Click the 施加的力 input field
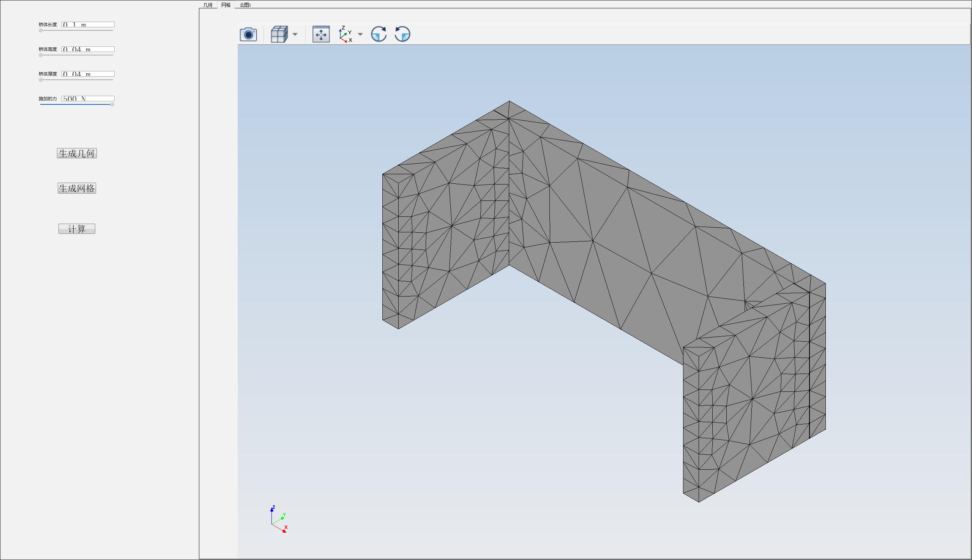Image resolution: width=972 pixels, height=560 pixels. click(88, 98)
